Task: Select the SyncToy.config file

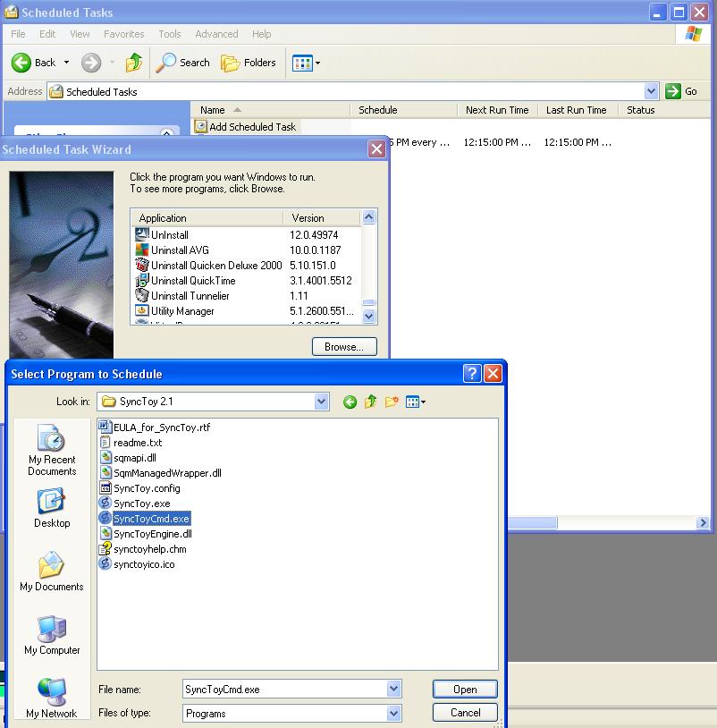Action: pos(140,488)
